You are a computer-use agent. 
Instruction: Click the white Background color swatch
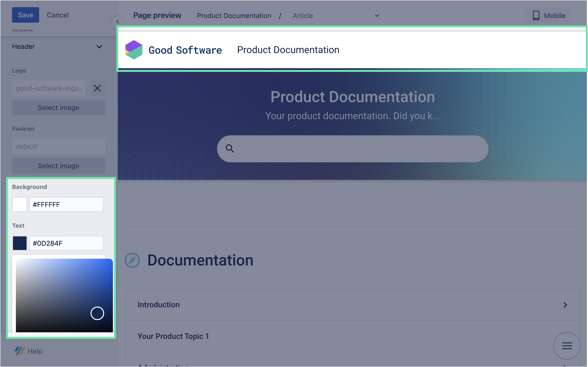point(20,204)
